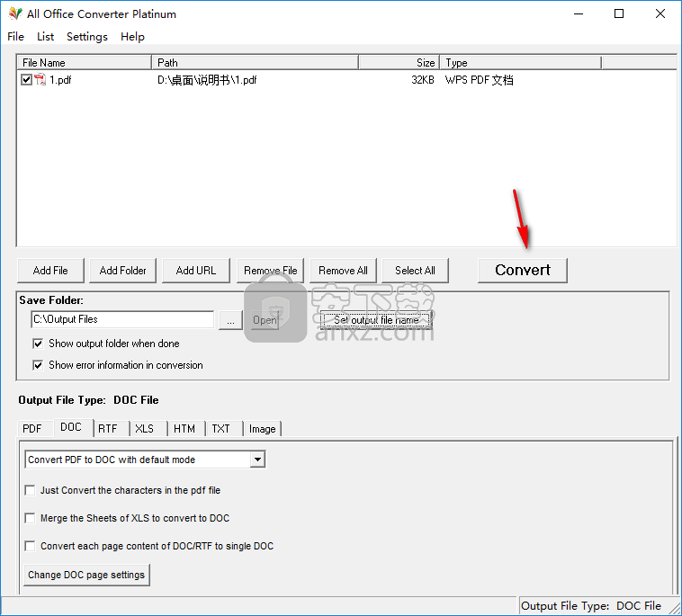Click the 32KB size cell
Viewport: 682px width, 616px height.
point(423,80)
